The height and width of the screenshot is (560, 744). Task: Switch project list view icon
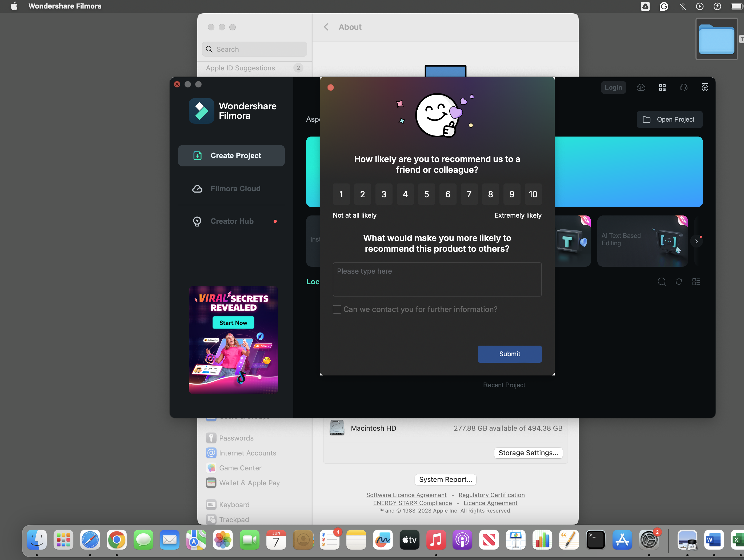[696, 282]
